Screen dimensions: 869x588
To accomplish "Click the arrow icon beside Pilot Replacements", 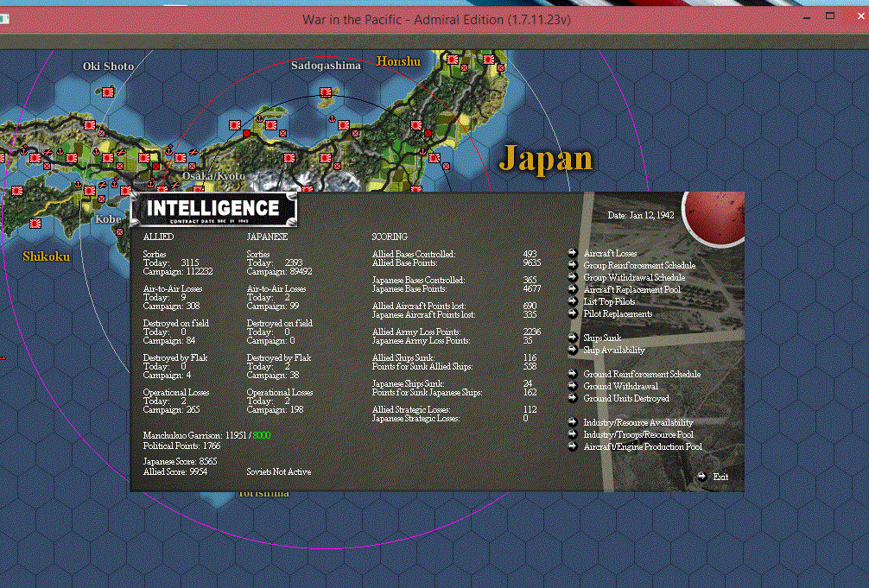I will point(573,313).
